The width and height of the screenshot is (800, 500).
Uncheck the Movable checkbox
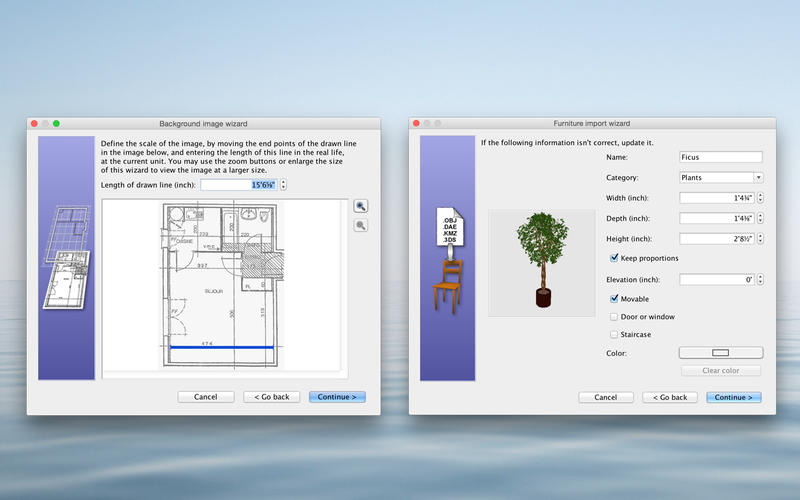(x=613, y=298)
